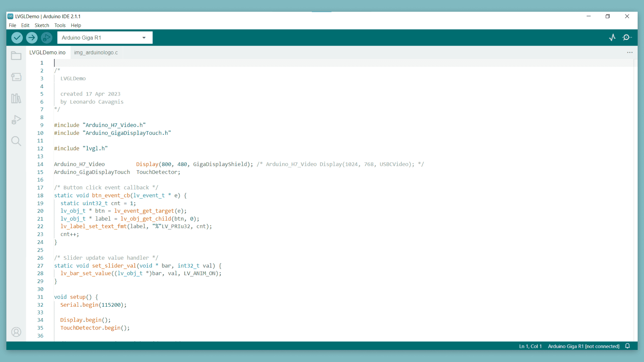
Task: Click the Verify sketch checkmark button
Action: click(x=17, y=38)
